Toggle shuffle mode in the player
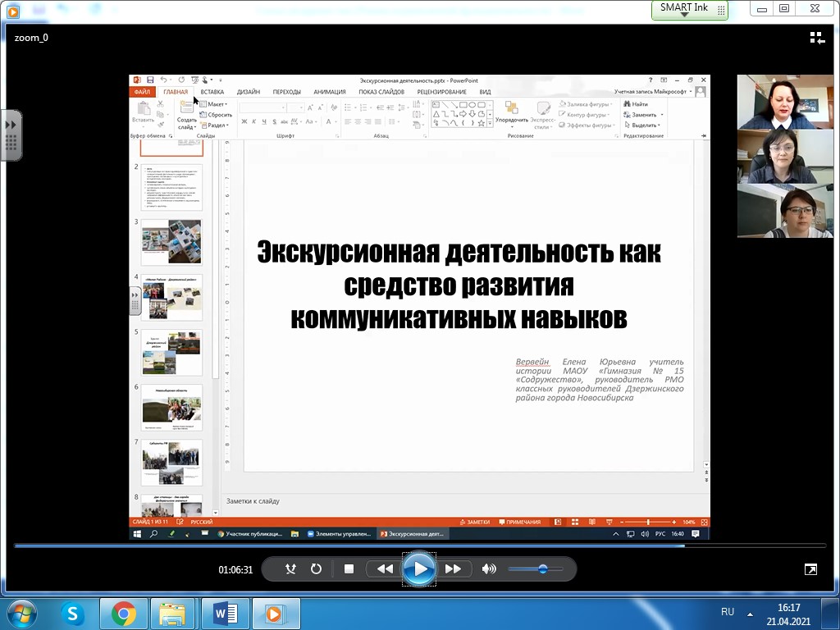Screen dimensions: 840x630 click(x=290, y=569)
